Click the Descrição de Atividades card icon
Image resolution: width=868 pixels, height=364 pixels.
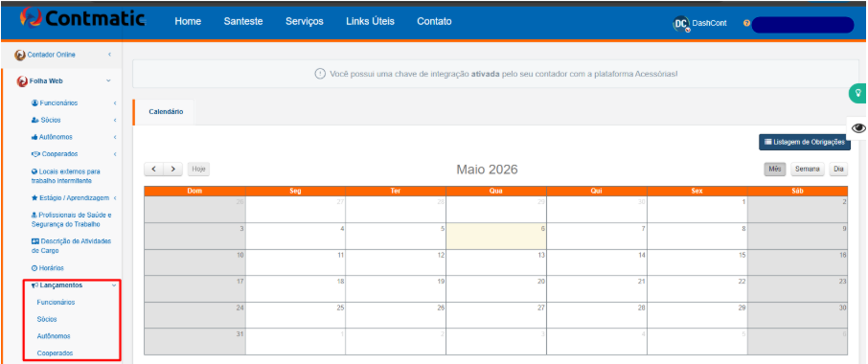[35, 241]
